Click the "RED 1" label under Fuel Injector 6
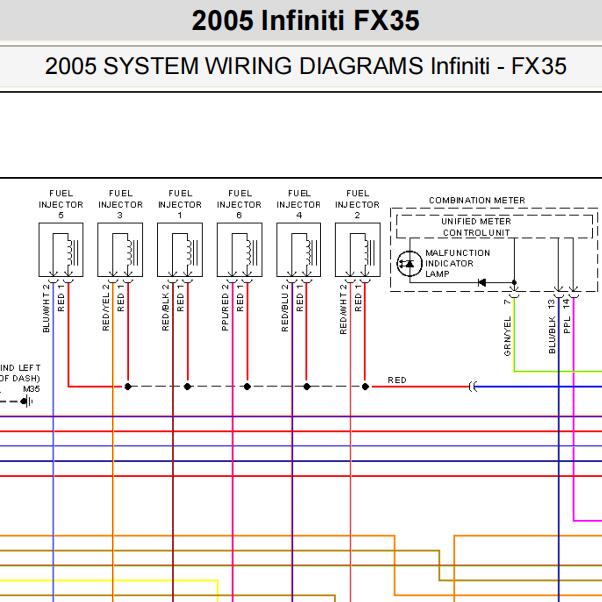This screenshot has width=602, height=602. [240, 298]
